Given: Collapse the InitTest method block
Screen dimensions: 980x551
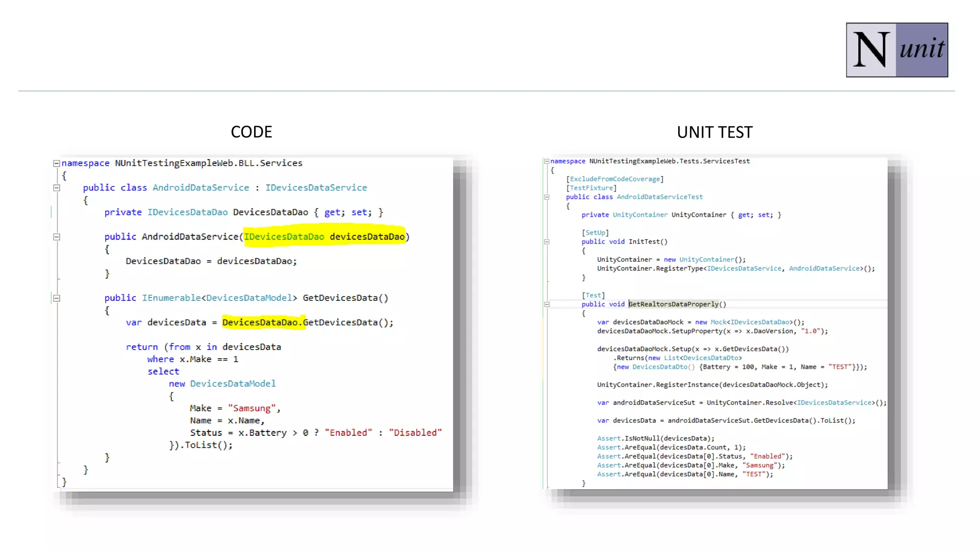Looking at the screenshot, I should (x=546, y=242).
